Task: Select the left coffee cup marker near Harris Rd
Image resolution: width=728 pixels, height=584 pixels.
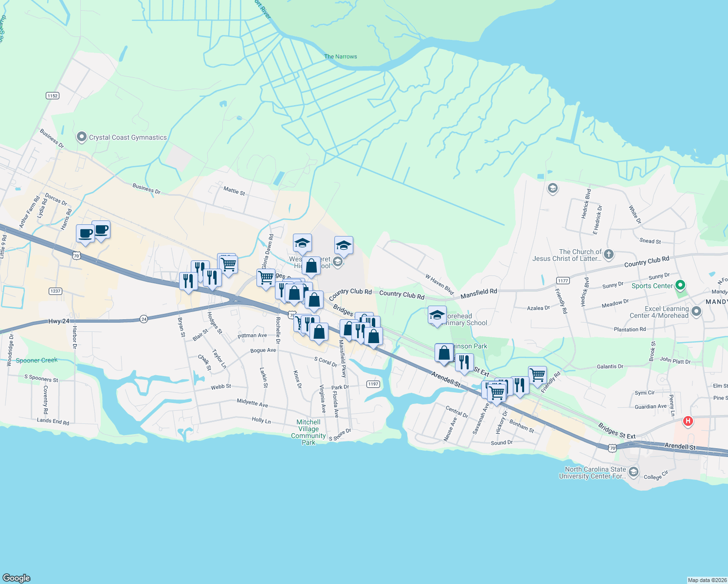Action: (x=86, y=235)
